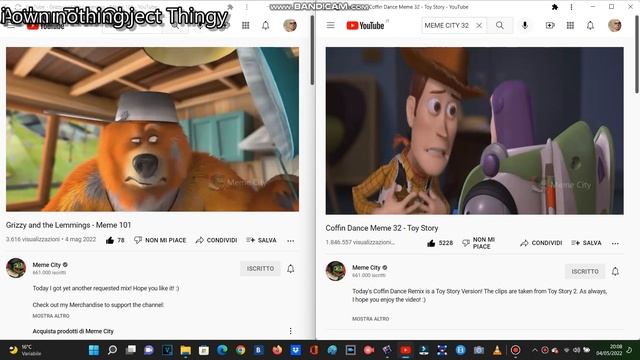Open VLC media player from taskbar
Viewport: 640px width, 360px height.
click(497, 350)
